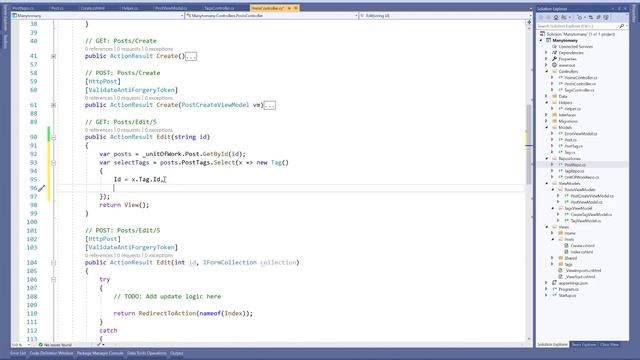Click the 0 requests CodeLens above Create(PostCreateViewModel vm)
The width and height of the screenshot is (640, 360).
[129, 98]
